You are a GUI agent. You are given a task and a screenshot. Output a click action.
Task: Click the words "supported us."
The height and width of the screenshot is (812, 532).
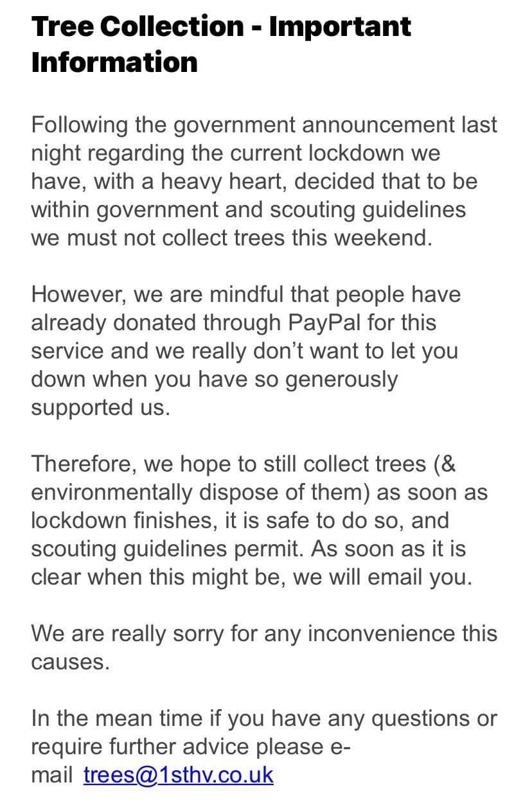(100, 407)
